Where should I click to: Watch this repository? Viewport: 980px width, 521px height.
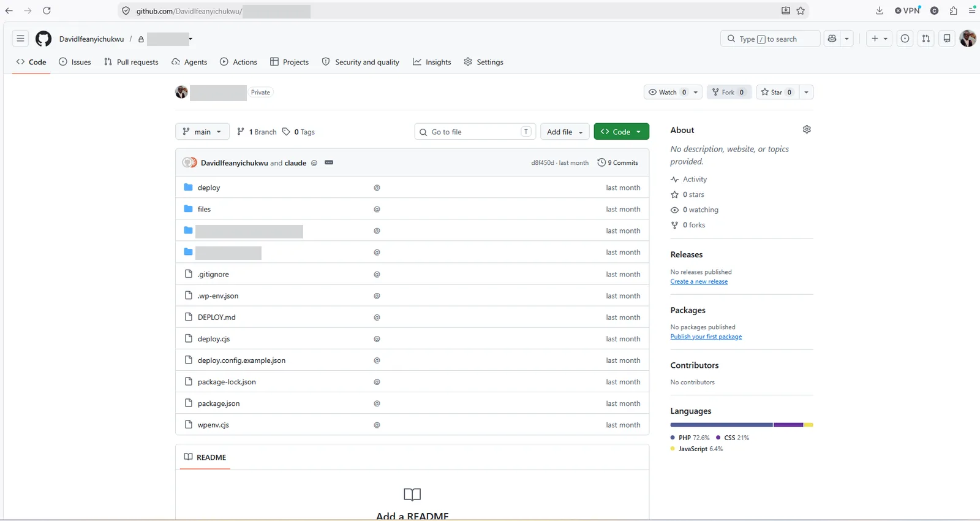point(673,92)
